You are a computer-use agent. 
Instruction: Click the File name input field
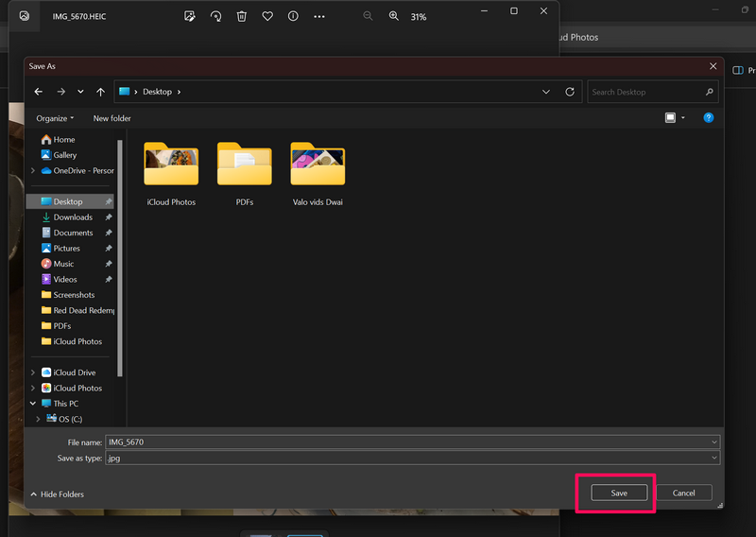(406, 442)
